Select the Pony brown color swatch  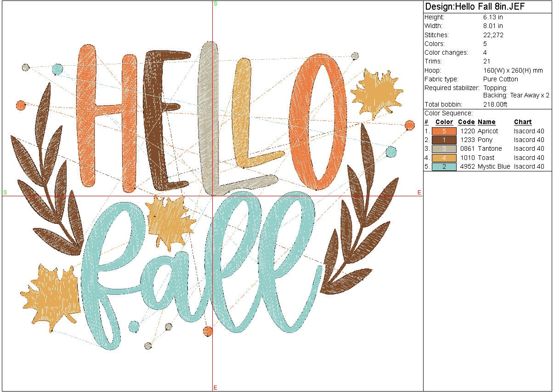444,140
